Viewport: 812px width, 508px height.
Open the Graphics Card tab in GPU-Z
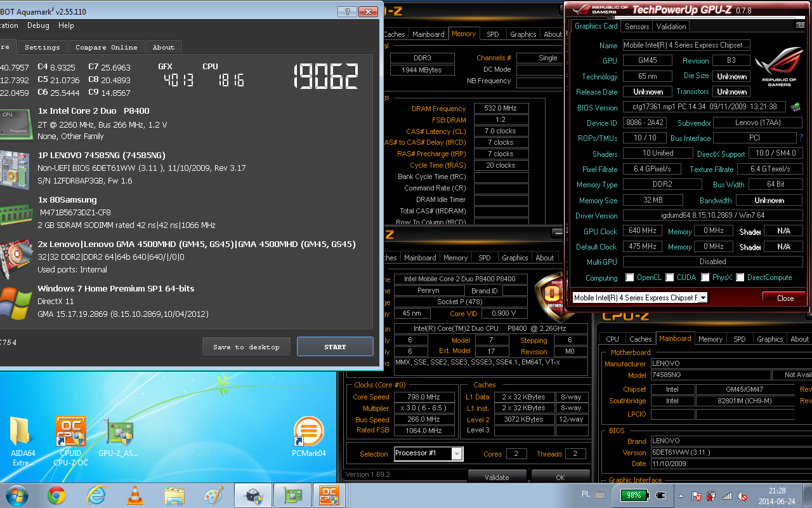596,26
